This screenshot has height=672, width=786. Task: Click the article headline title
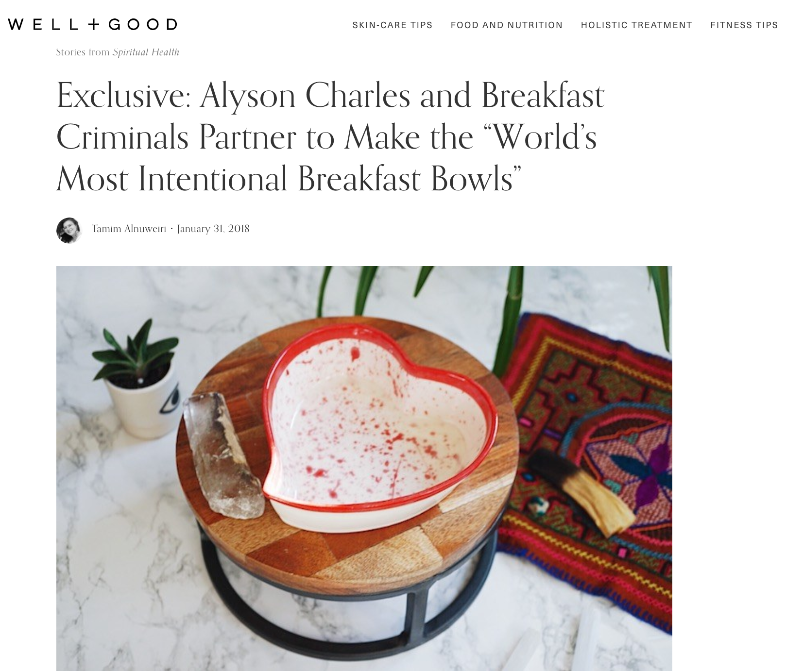click(x=330, y=137)
